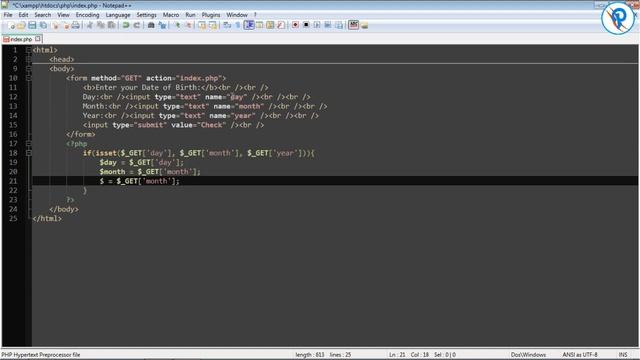This screenshot has height=360, width=640.
Task: Open Find using the binoculars icon
Action: click(151, 25)
